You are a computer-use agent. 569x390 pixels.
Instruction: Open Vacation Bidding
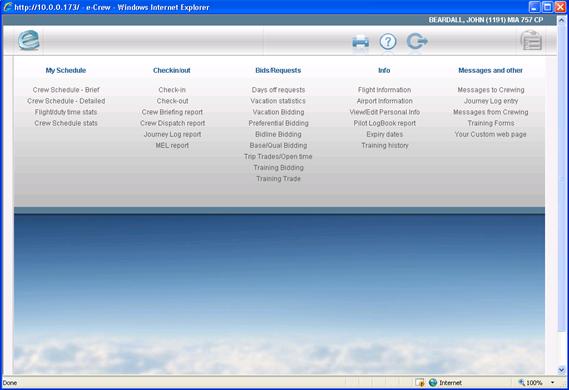(x=278, y=112)
